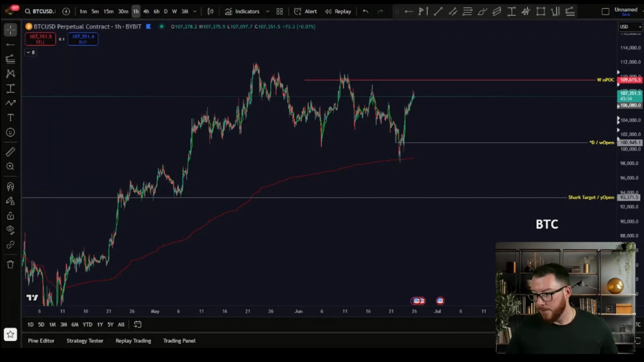This screenshot has width=644, height=362.
Task: Open the Strategy Tester tab
Action: [x=85, y=341]
